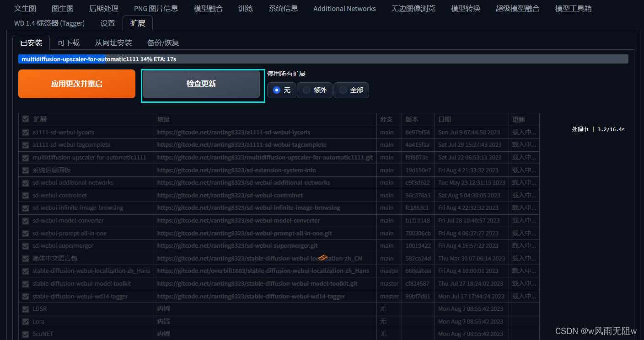Click the 日期 column header
This screenshot has height=340, width=644.
tap(445, 119)
